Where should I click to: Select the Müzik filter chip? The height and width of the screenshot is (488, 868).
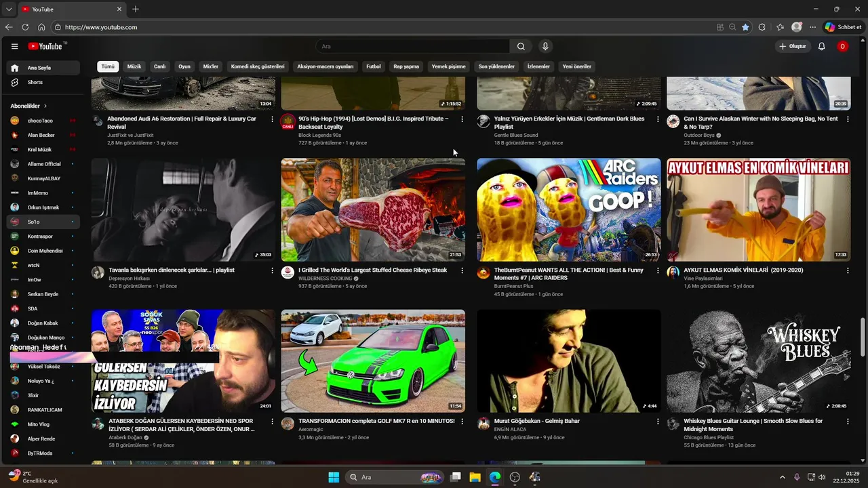point(134,66)
